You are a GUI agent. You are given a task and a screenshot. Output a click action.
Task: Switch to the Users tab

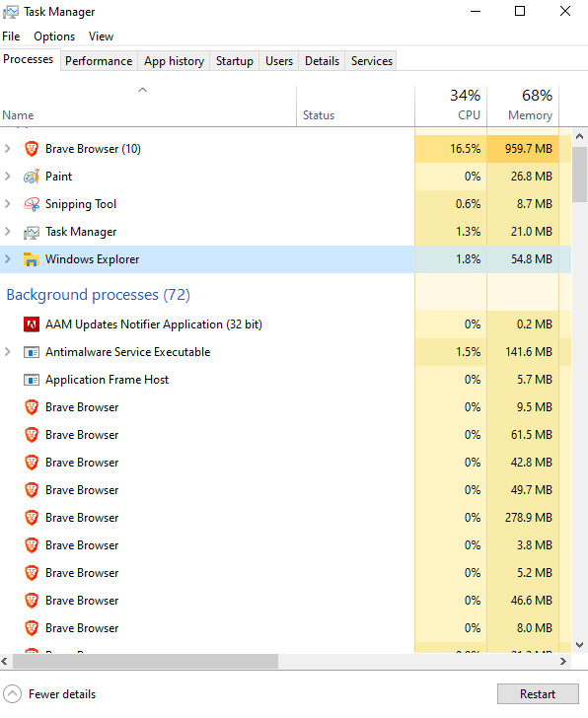[x=279, y=61]
